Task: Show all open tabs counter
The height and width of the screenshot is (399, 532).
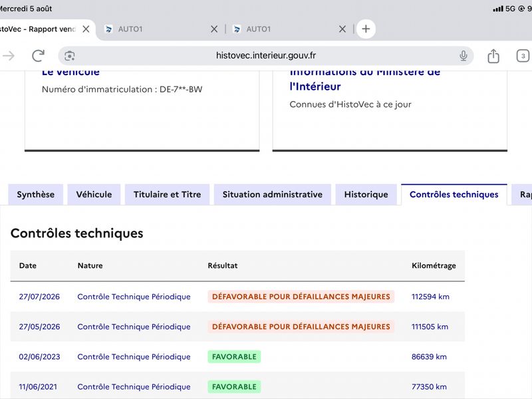Action: [523, 56]
